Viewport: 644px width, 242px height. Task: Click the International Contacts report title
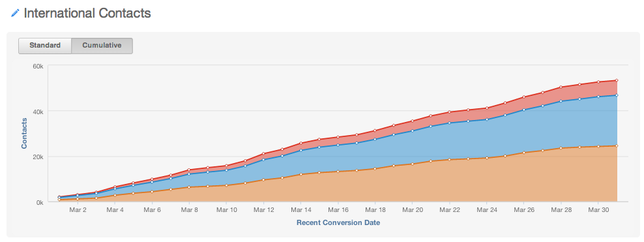pyautogui.click(x=87, y=13)
